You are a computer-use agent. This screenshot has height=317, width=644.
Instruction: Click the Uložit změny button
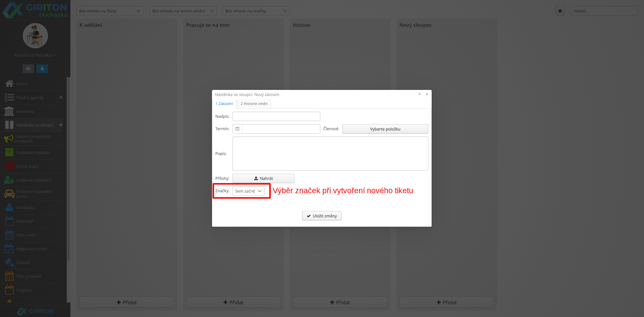pos(322,216)
